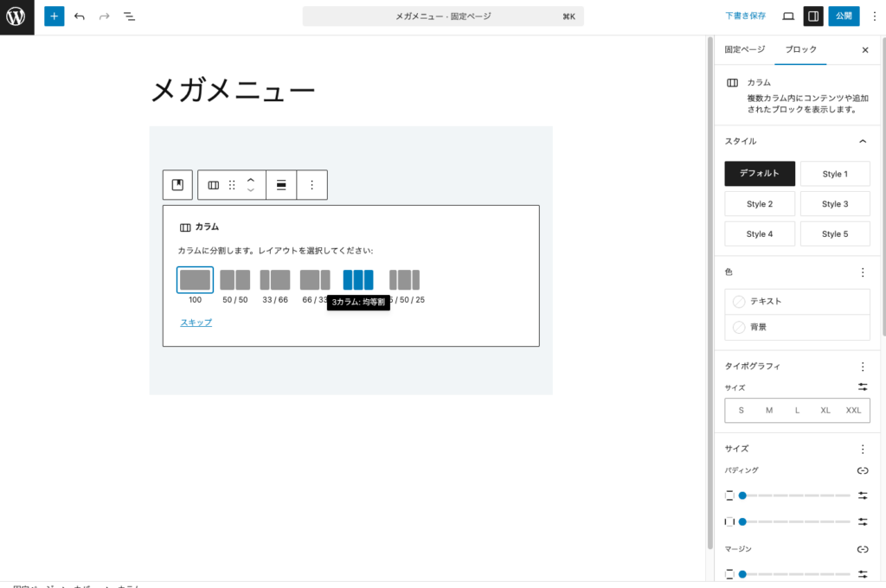Switch to the ブロック tab
886x588 pixels.
(800, 49)
